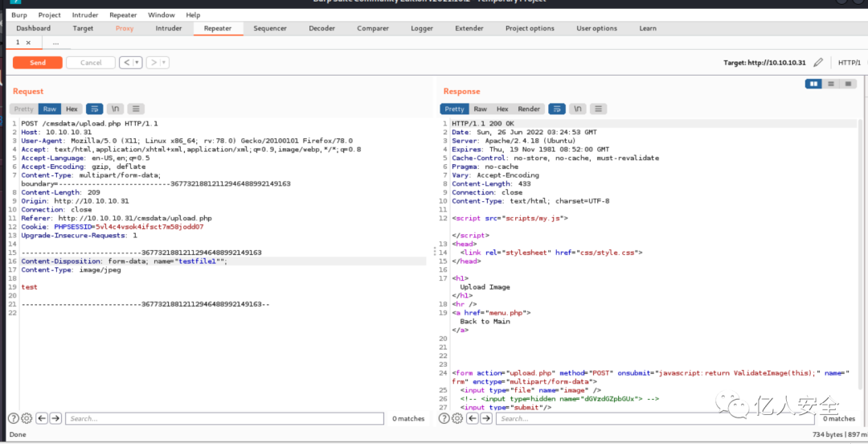Go to next request with forward arrow
Viewport: 868px width, 444px height.
coord(154,63)
